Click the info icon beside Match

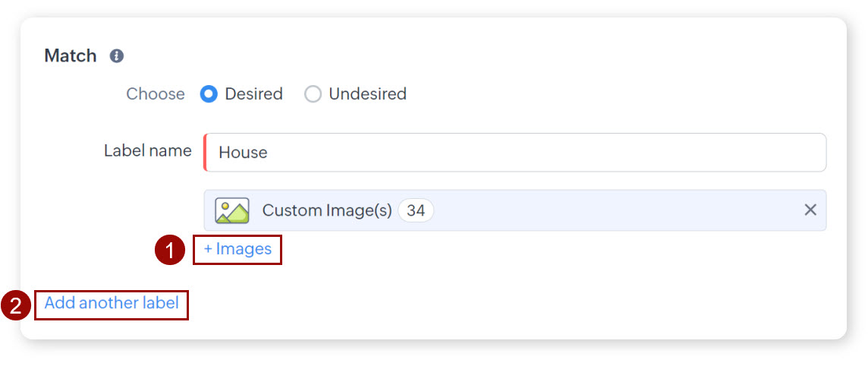(116, 56)
